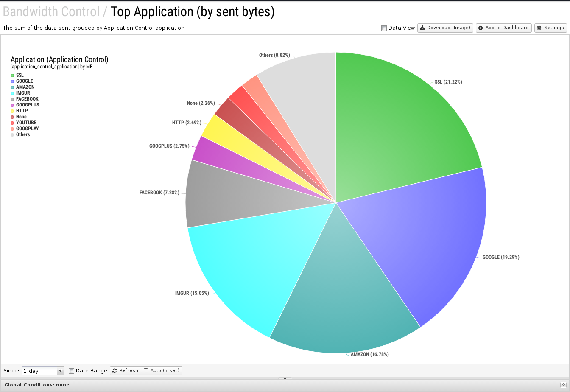The height and width of the screenshot is (392, 570).
Task: Click the YOUTUBE legend color dot
Action: coord(12,123)
